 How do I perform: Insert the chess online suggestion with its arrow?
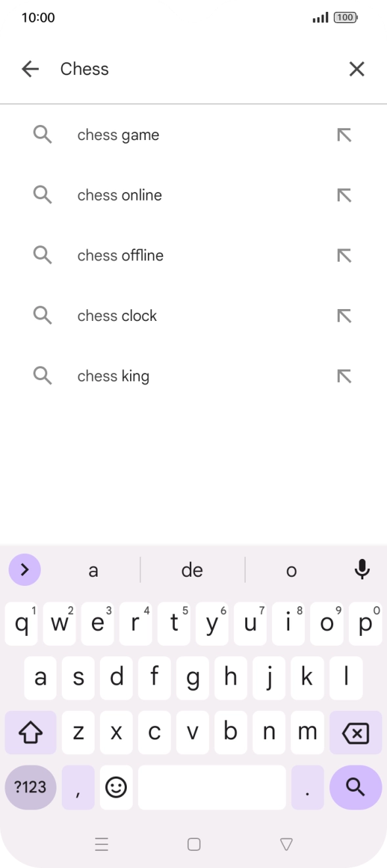point(344,195)
